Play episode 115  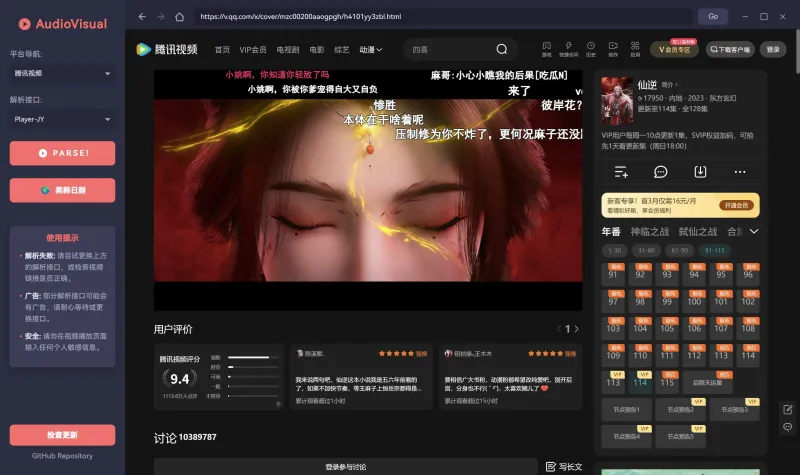(667, 382)
